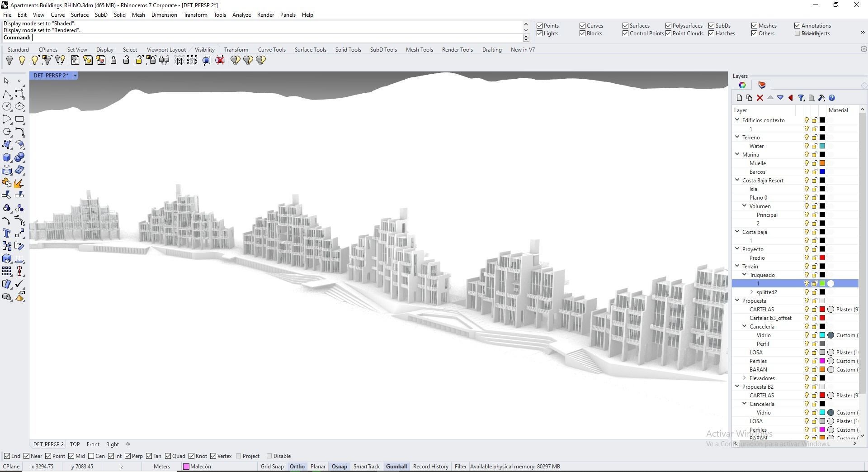The height and width of the screenshot is (472, 868).
Task: Toggle Ortho mode in status bar
Action: coord(297,467)
